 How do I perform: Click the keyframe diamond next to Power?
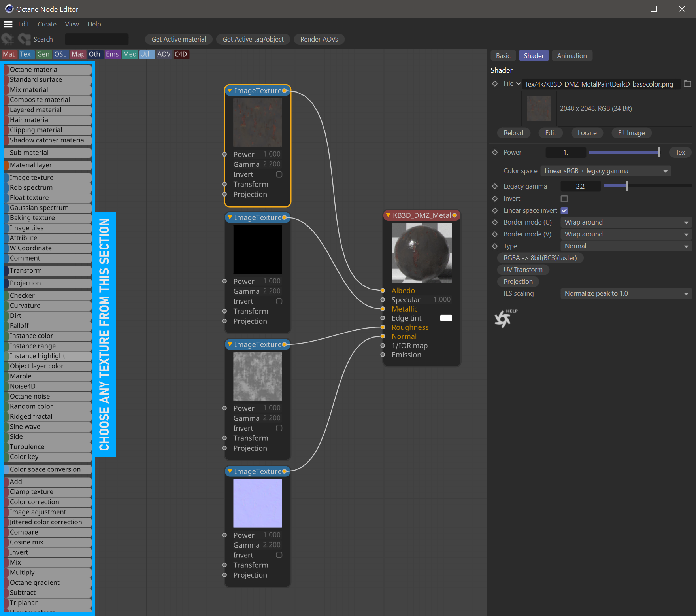point(495,152)
